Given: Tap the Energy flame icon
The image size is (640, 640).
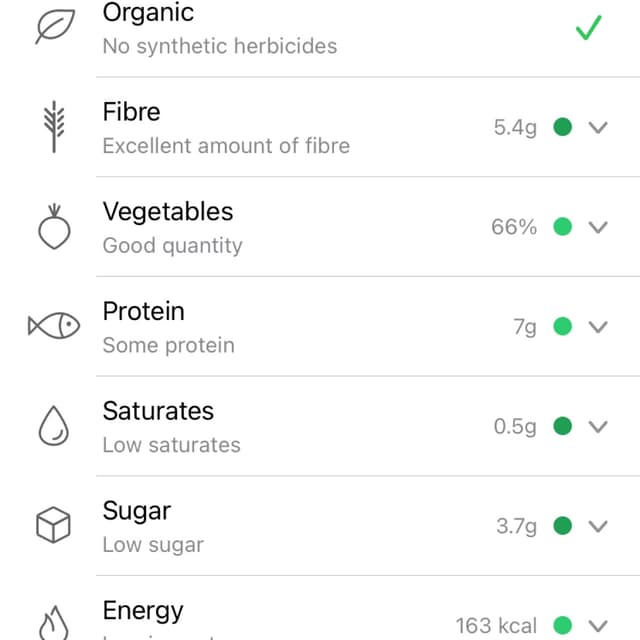Looking at the screenshot, I should 53,623.
